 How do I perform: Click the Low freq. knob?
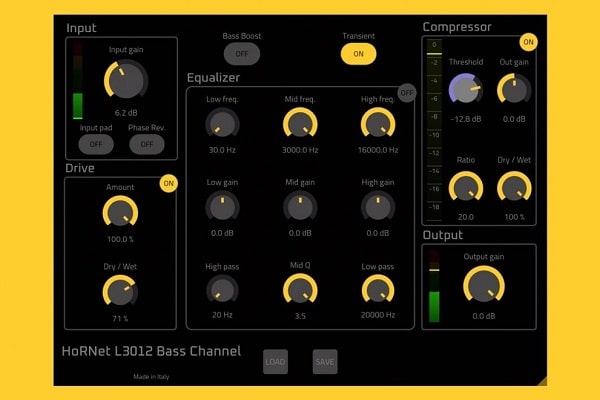click(221, 124)
